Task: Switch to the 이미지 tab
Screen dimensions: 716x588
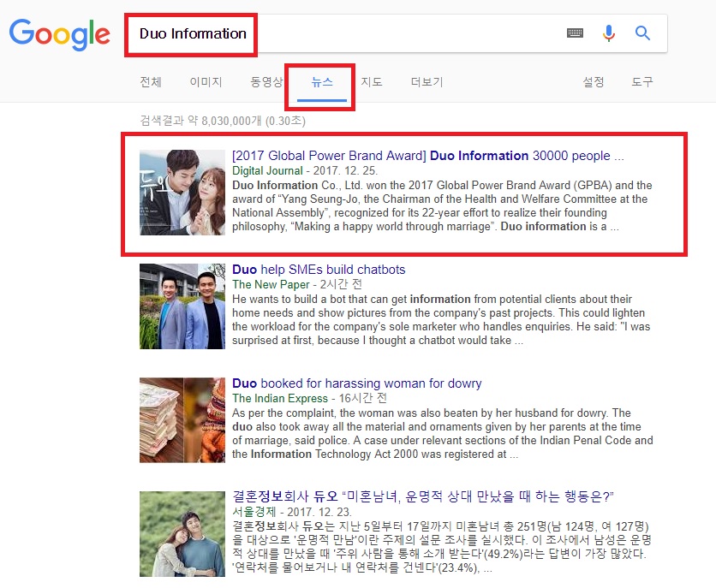Action: tap(206, 81)
